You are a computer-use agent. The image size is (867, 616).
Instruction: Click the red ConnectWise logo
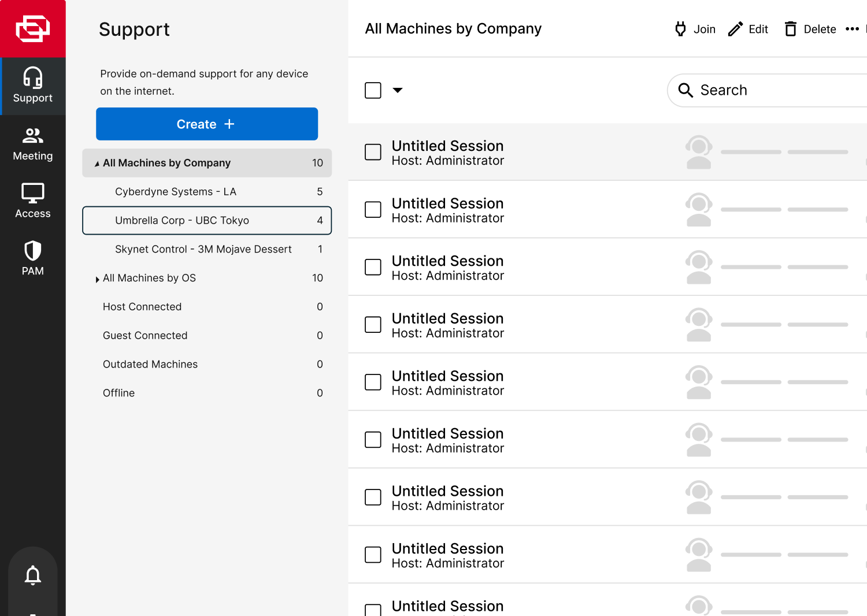33,29
